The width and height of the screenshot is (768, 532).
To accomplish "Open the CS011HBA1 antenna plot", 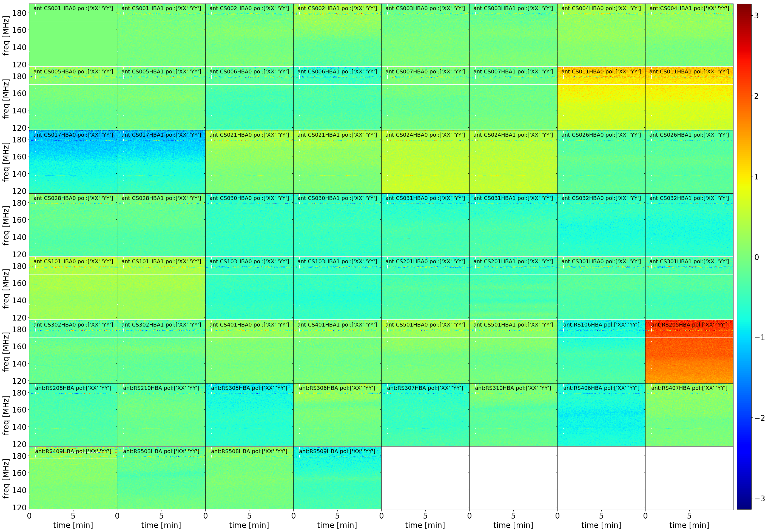I will pyautogui.click(x=689, y=98).
